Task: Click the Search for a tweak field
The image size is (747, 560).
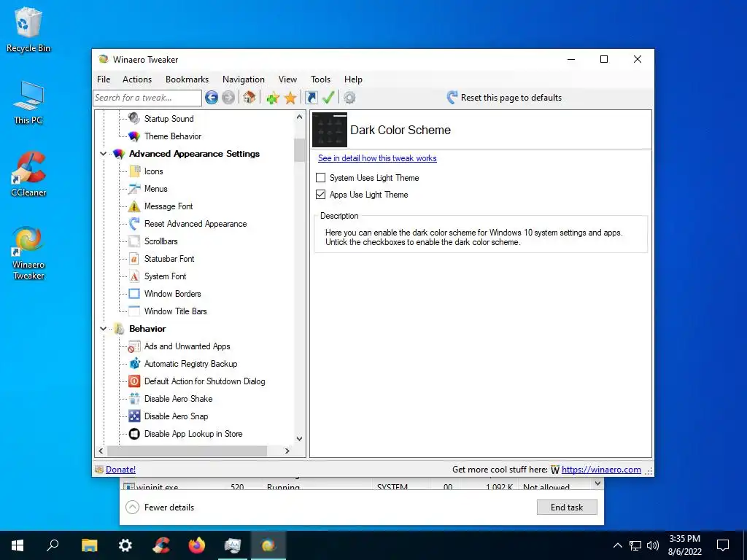Action: point(147,98)
